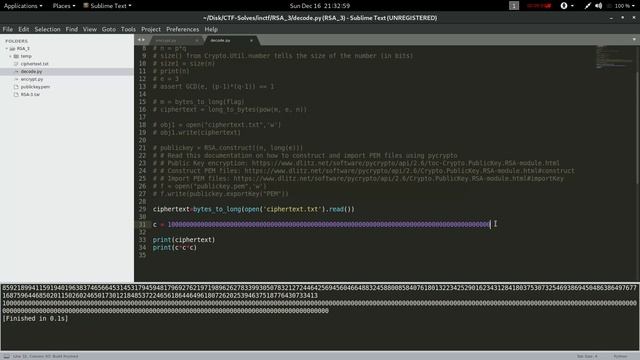640x360 pixels.
Task: Open ciphertext.txt from the sidebar
Action: [x=34, y=64]
